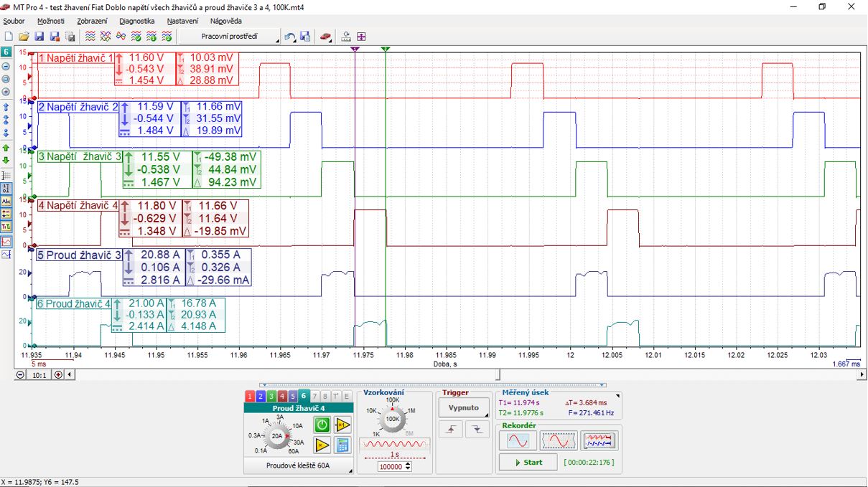Open the Nápověda menu

click(x=226, y=21)
